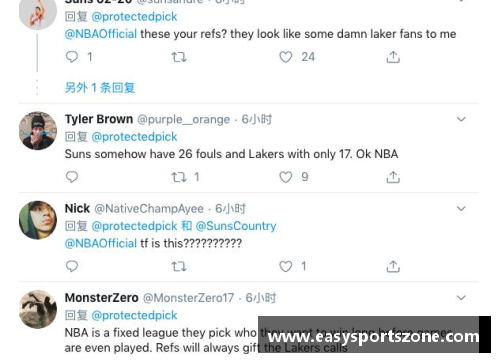Share Tyler Brown's tweet
The image size is (500, 362).
coord(393,177)
